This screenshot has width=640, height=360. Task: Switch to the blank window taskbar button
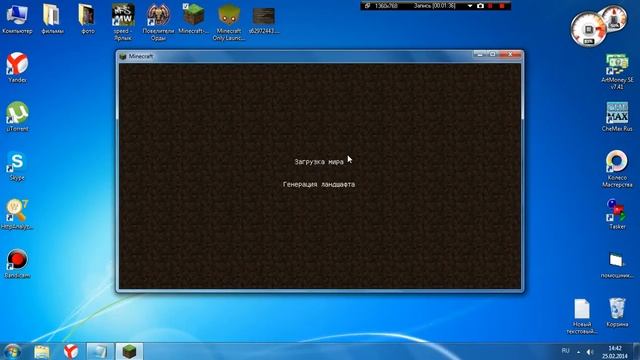100,351
